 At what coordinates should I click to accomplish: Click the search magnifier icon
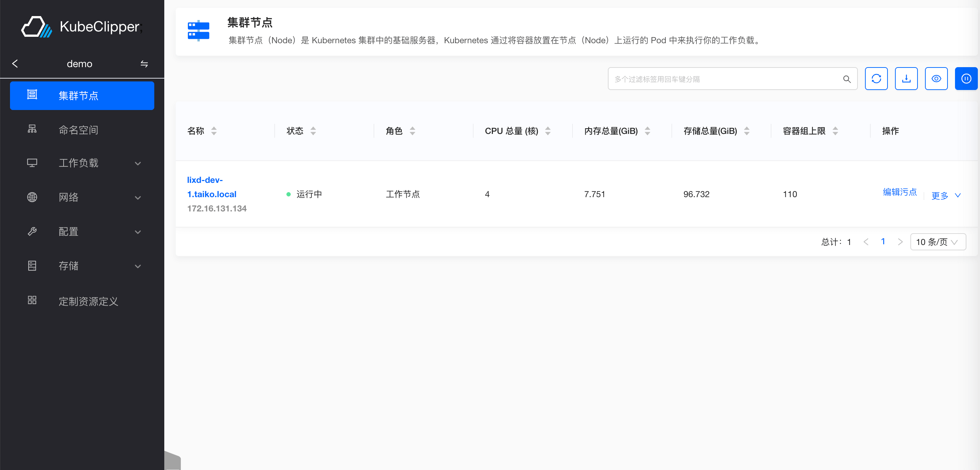coord(846,79)
